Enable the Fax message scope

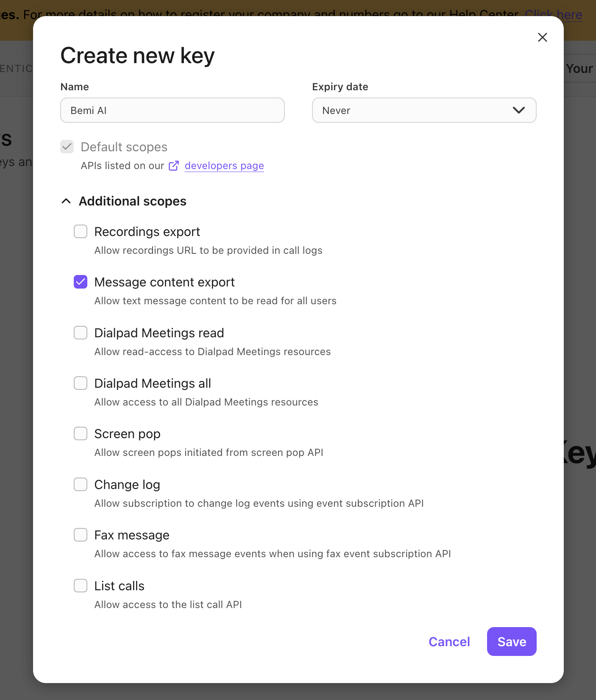coord(81,535)
